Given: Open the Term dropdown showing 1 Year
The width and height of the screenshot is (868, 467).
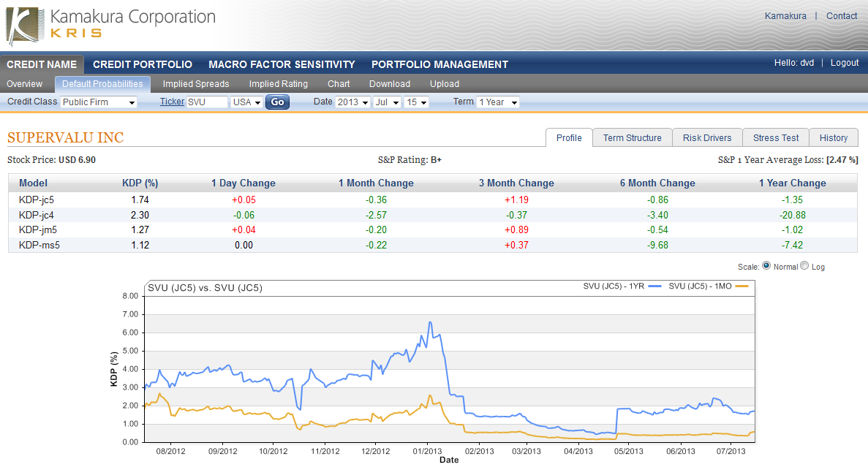Looking at the screenshot, I should pyautogui.click(x=498, y=102).
